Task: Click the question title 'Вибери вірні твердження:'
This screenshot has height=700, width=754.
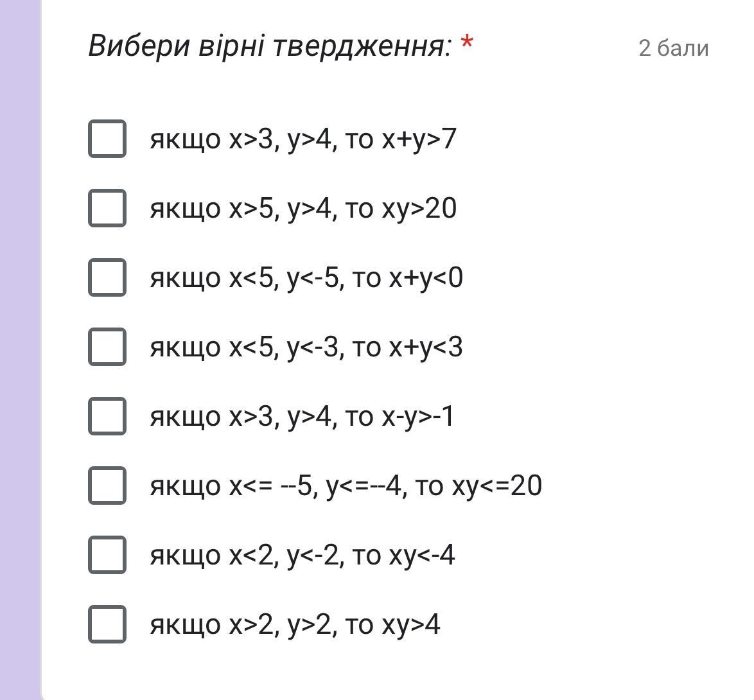Action: tap(270, 46)
